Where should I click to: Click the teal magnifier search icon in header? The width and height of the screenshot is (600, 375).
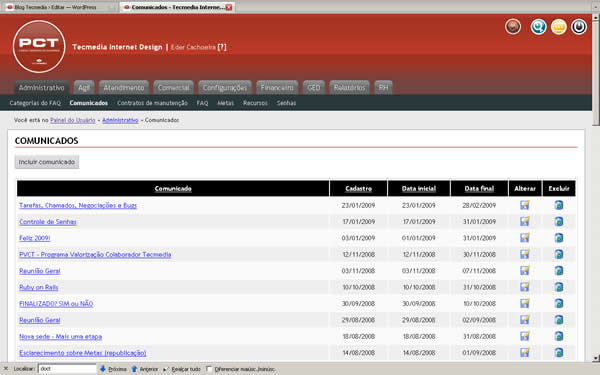click(538, 27)
